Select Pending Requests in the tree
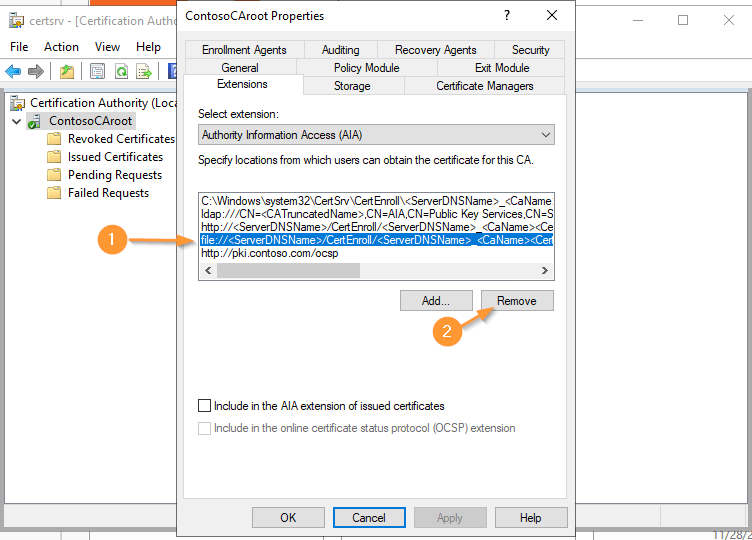This screenshot has width=752, height=540. click(115, 175)
